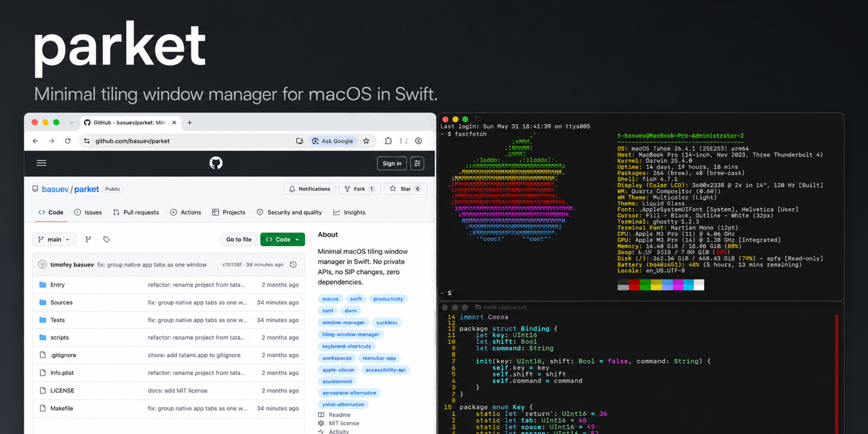Open the Chrome profile avatar icon

[418, 141]
